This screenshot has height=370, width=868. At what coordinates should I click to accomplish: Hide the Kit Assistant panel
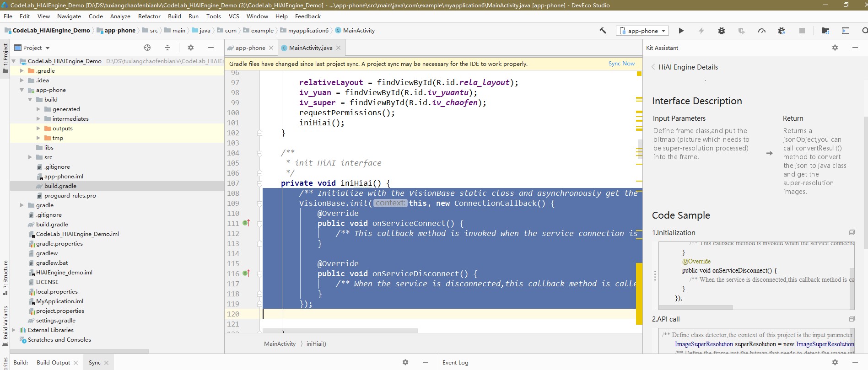pyautogui.click(x=855, y=48)
